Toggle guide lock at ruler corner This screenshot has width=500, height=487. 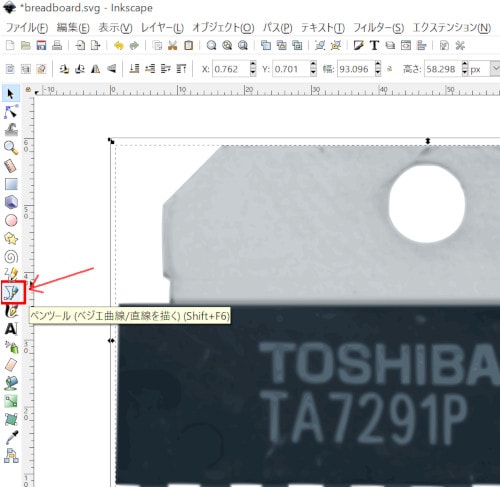pyautogui.click(x=28, y=89)
